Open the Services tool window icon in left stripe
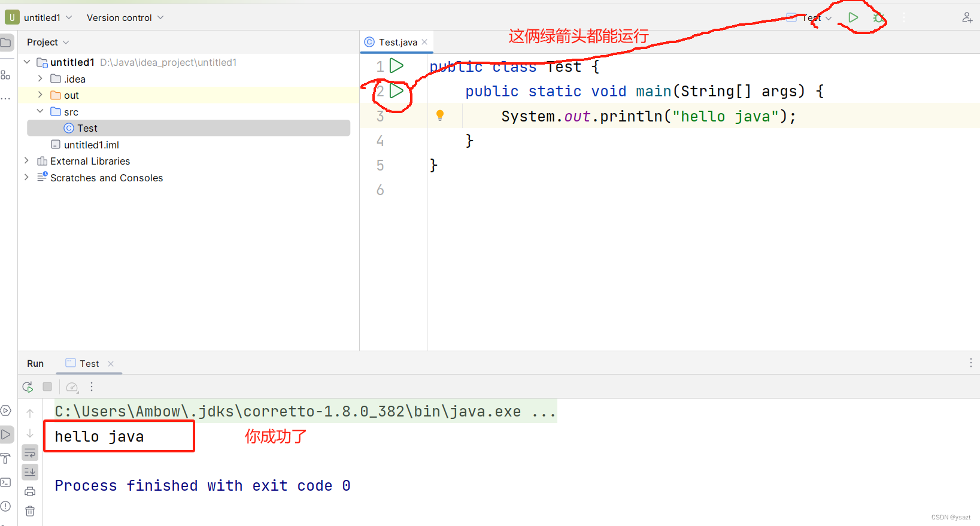Screen dimensions: 980x526 coord(6,411)
